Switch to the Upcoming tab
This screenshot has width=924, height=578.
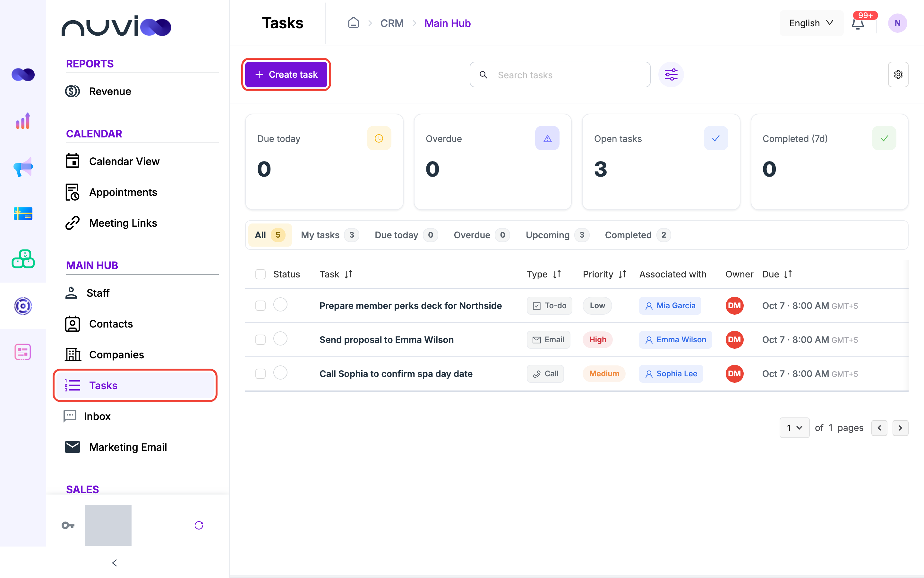pyautogui.click(x=558, y=235)
